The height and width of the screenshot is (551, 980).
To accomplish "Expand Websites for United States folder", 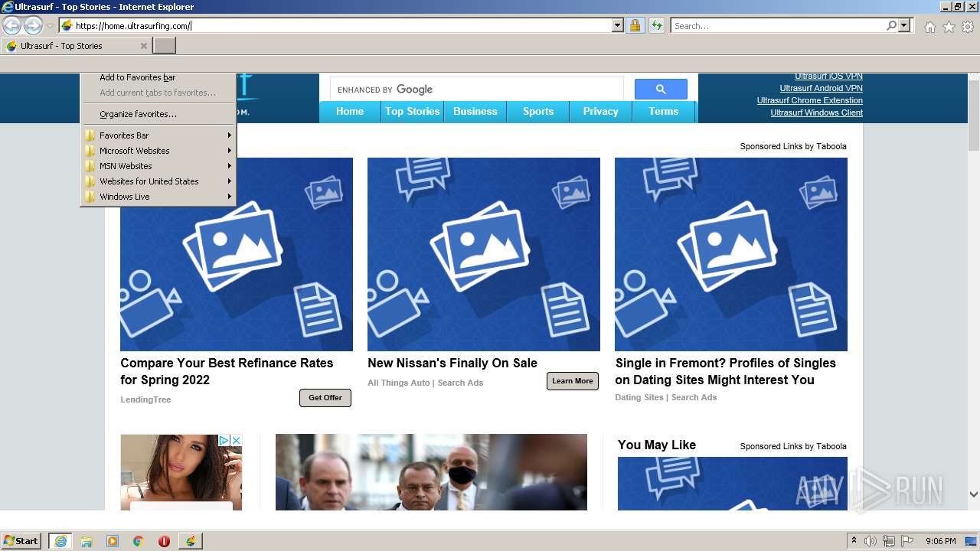I will 158,181.
